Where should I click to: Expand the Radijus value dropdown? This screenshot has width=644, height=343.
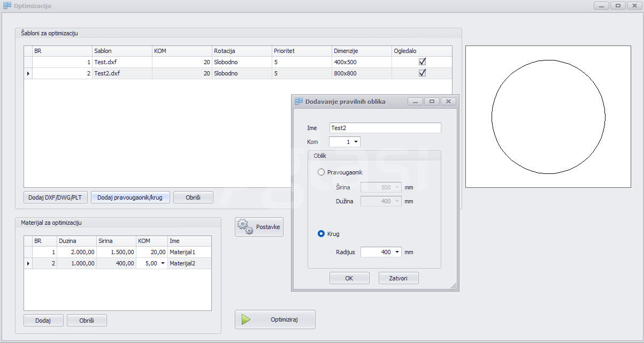397,252
